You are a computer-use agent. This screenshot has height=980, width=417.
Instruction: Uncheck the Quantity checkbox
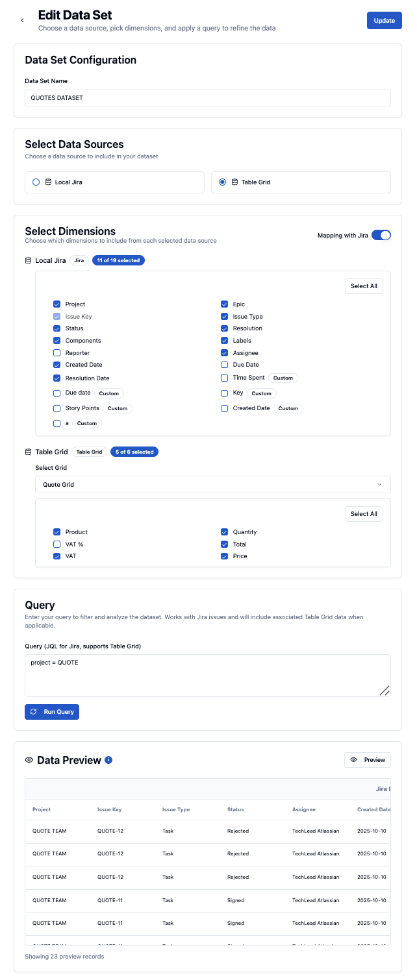pos(225,532)
